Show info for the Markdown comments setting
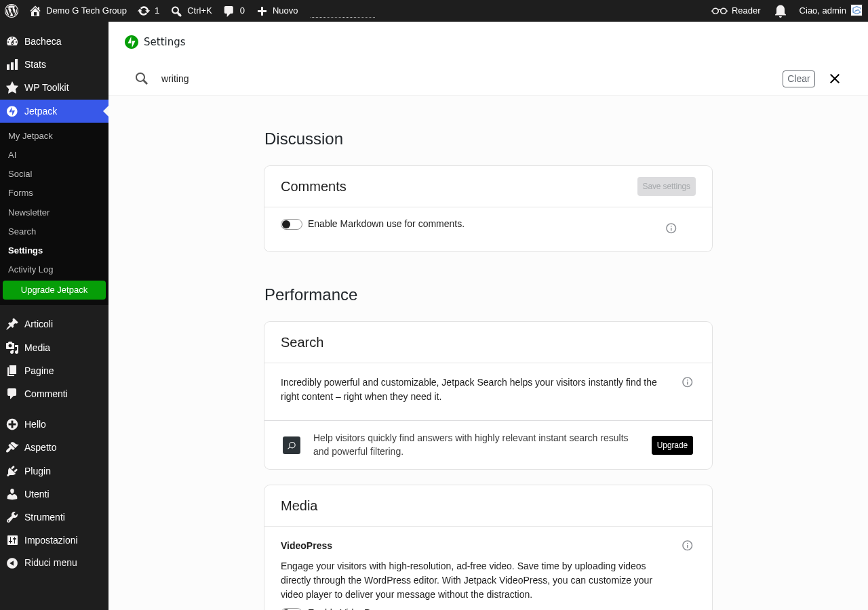 pos(671,228)
